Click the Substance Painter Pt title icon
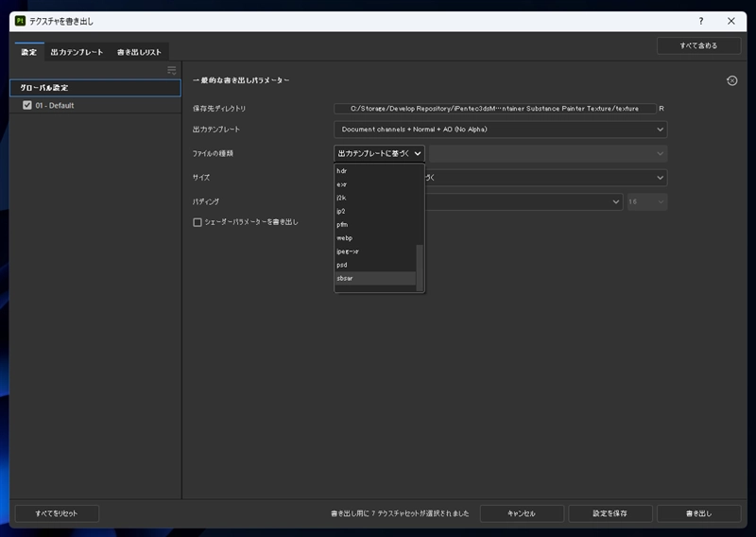 [x=20, y=21]
